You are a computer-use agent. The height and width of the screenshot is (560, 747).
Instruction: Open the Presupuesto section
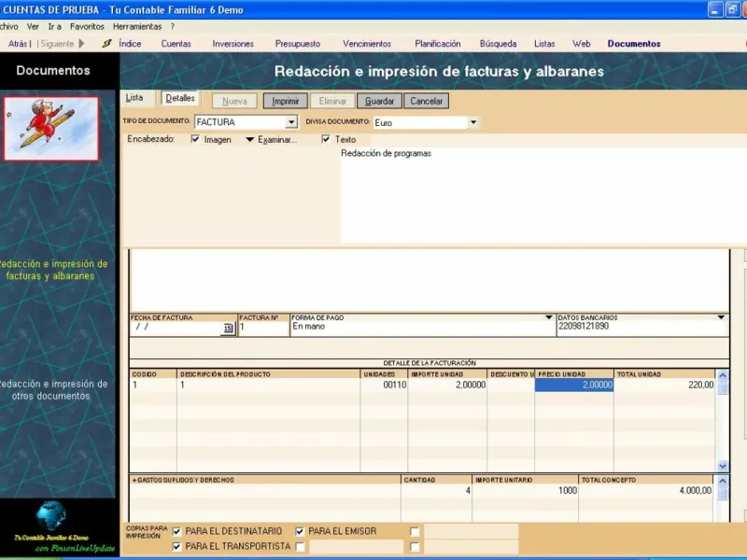click(x=298, y=44)
